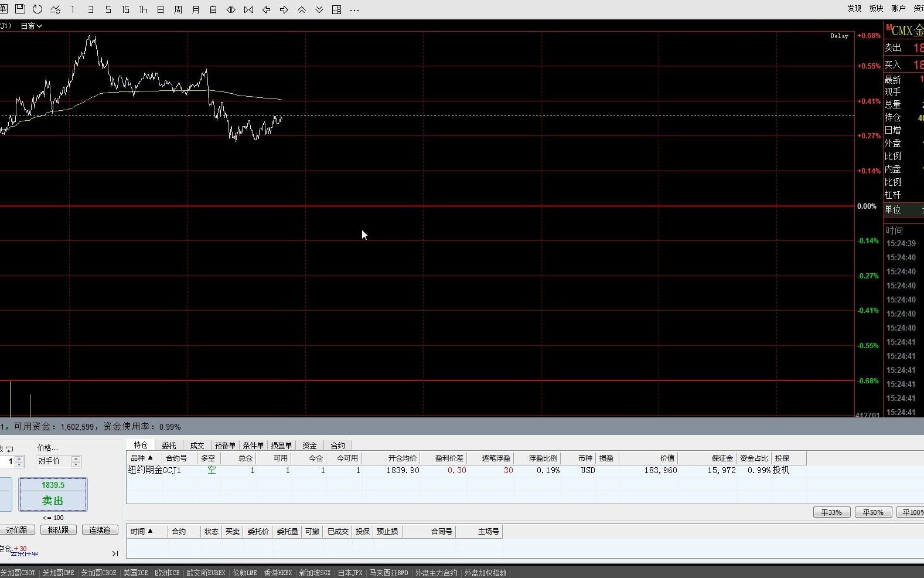Click the price type up arrow next to 对手价
The height and width of the screenshot is (578, 924).
click(76, 458)
